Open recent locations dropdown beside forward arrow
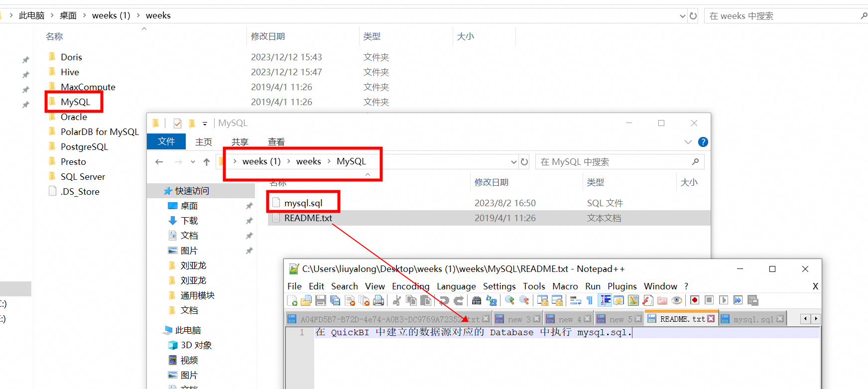Screen dimensions: 868x389 [193, 162]
